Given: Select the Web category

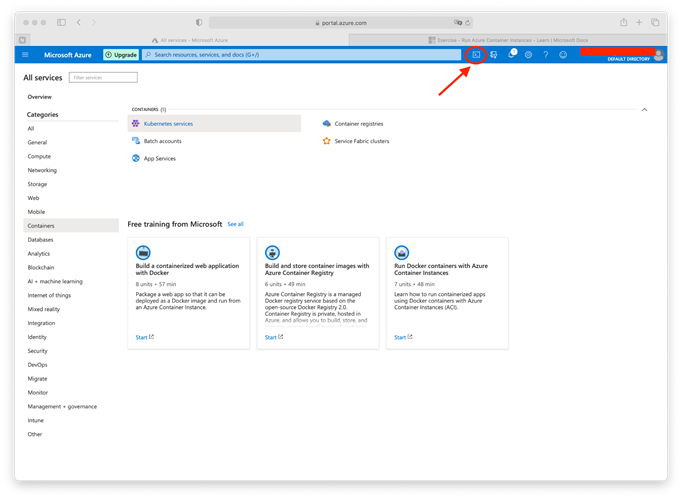Looking at the screenshot, I should [33, 198].
